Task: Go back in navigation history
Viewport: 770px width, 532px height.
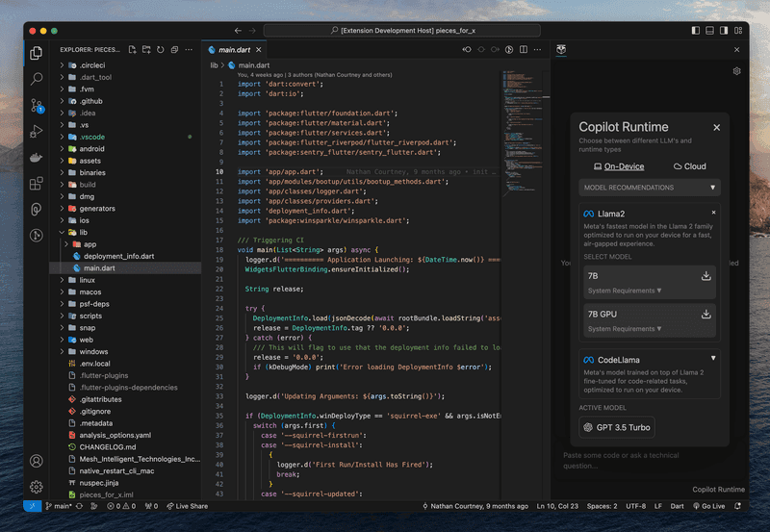Action: 238,31
